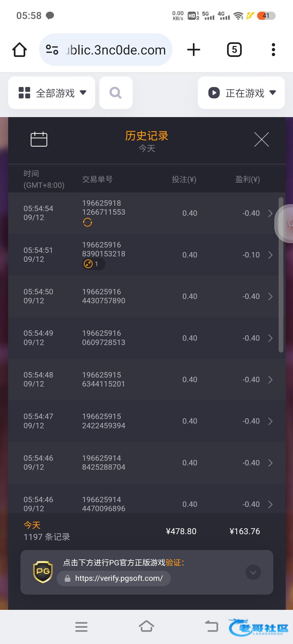Tap the browser address bar URL
293x644 pixels.
116,50
